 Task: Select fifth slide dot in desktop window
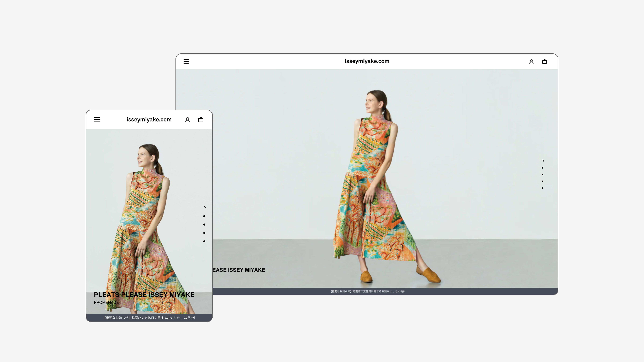[x=542, y=188]
